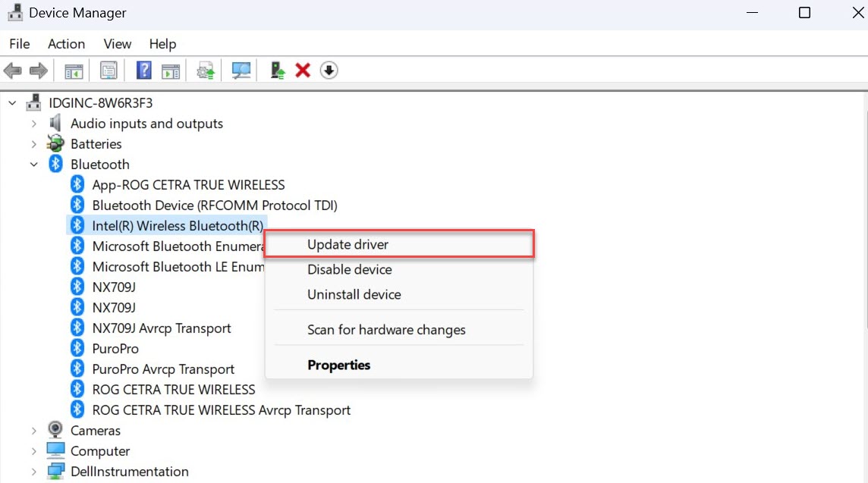Select the Bluetooth category label
This screenshot has height=483, width=868.
click(100, 165)
